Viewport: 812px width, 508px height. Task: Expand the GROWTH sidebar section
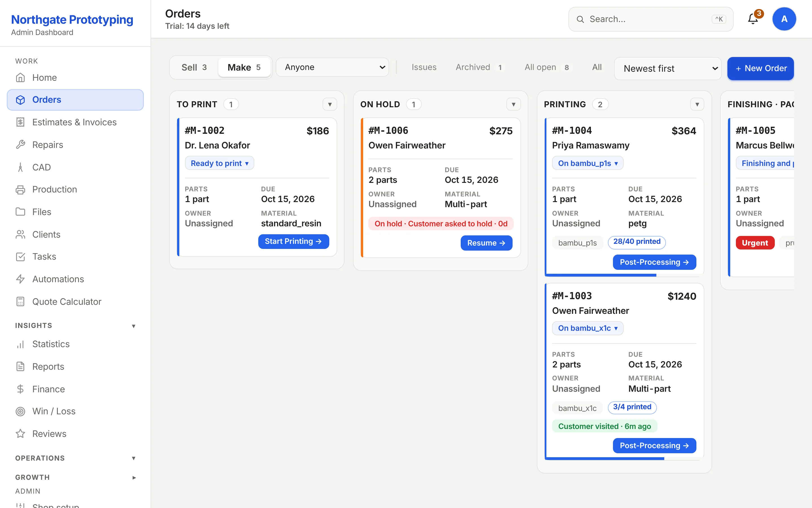click(134, 478)
